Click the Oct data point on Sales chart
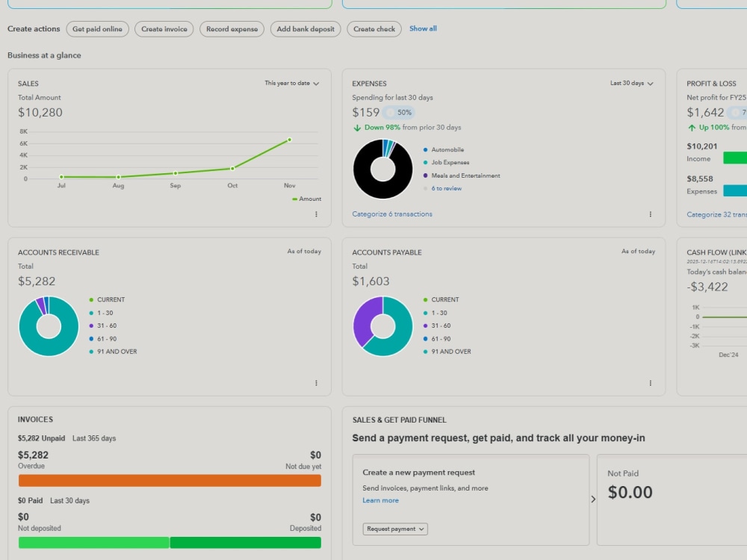 click(x=232, y=169)
